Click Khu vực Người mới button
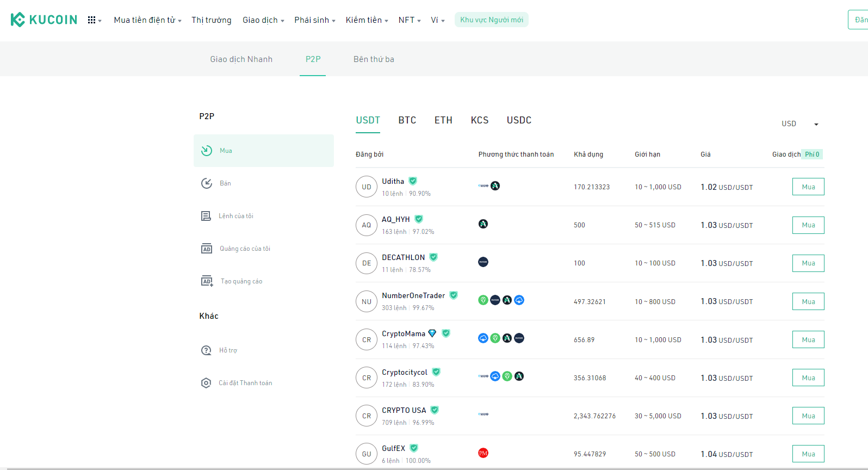The image size is (868, 470). pyautogui.click(x=492, y=20)
